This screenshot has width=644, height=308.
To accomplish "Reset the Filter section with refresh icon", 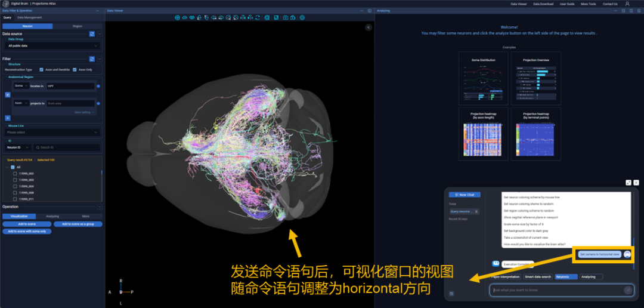I will pos(92,59).
